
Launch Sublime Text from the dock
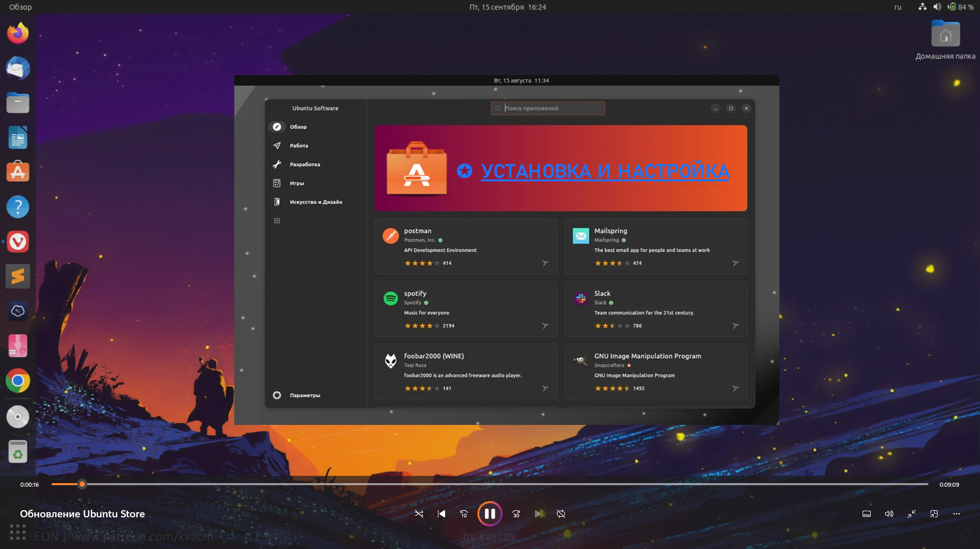tap(18, 276)
